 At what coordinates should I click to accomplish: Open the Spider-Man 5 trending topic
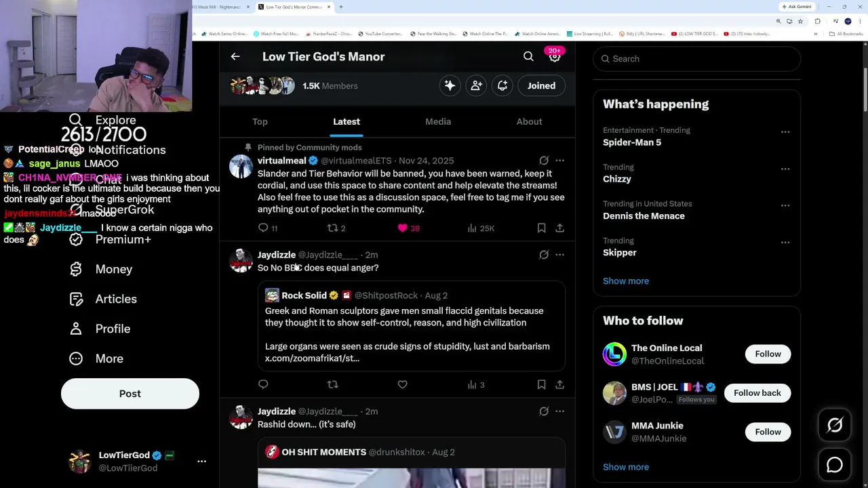pyautogui.click(x=632, y=142)
